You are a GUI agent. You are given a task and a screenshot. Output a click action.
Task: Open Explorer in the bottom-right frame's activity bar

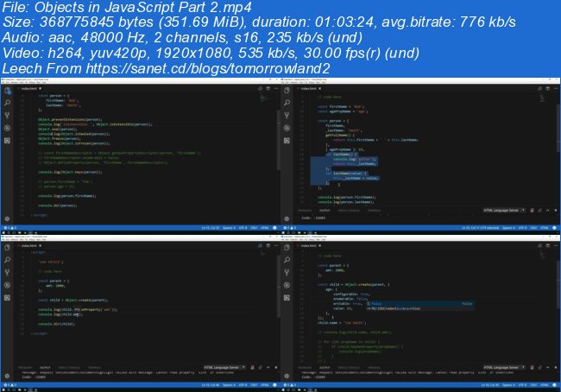[287, 248]
